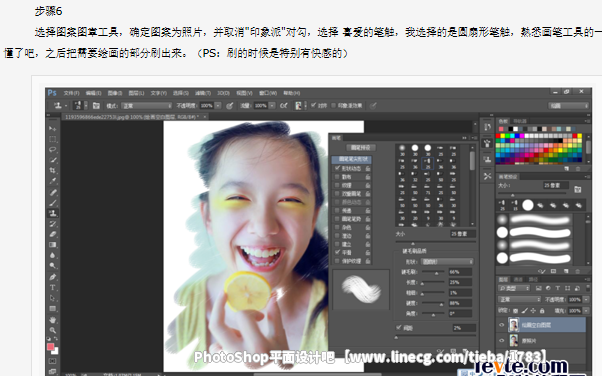Select the Pattern Stamp tool
602x376 pixels.
tap(53, 213)
